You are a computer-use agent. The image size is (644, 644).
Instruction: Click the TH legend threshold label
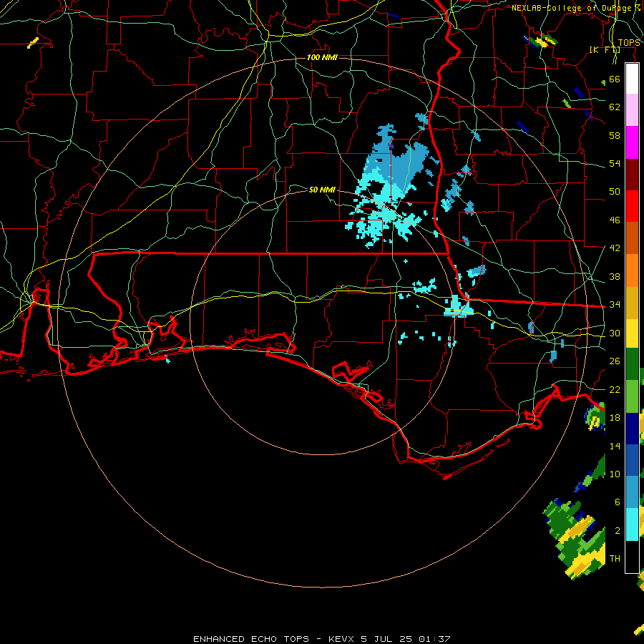(x=615, y=559)
